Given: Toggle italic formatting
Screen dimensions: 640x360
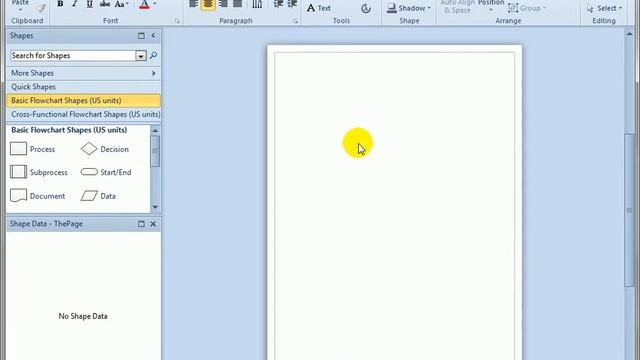Looking at the screenshot, I should (x=75, y=4).
